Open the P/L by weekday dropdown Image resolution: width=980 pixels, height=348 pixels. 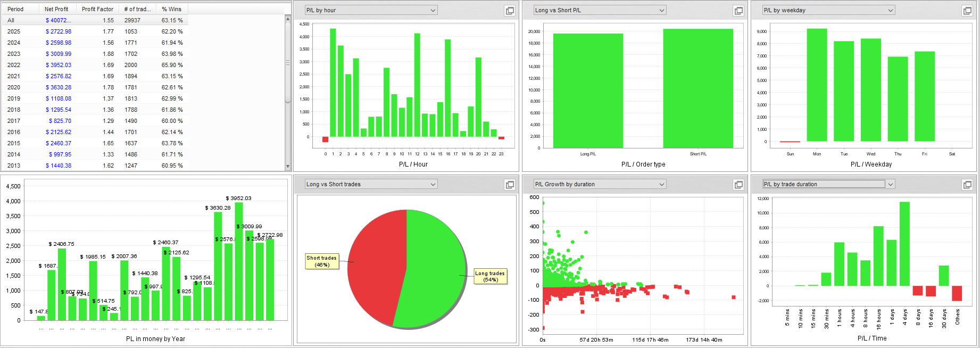891,10
